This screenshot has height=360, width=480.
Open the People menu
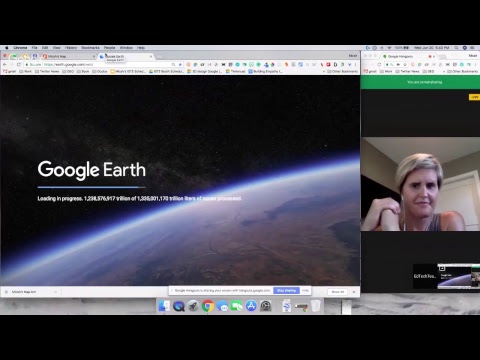pos(109,48)
